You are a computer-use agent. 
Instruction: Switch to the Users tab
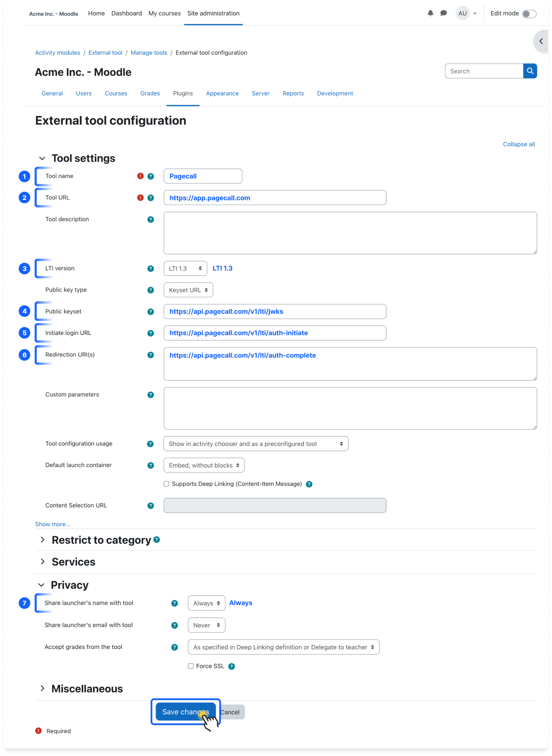pyautogui.click(x=84, y=94)
